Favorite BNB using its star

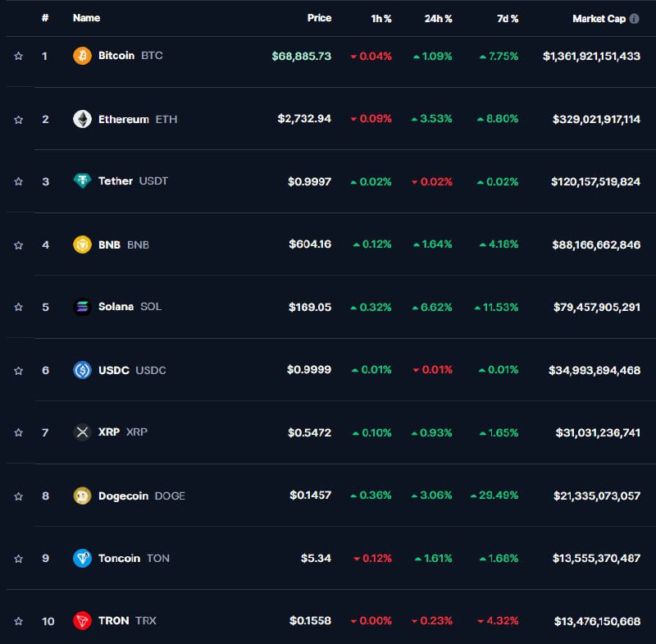(18, 244)
